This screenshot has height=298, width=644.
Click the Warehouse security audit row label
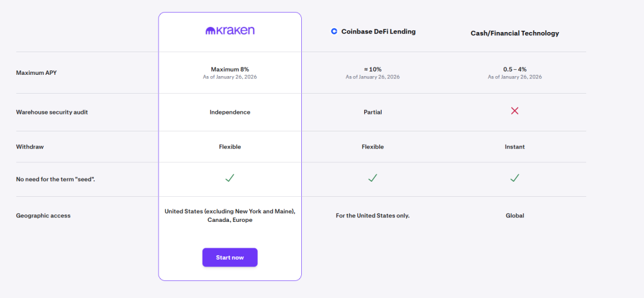point(52,112)
